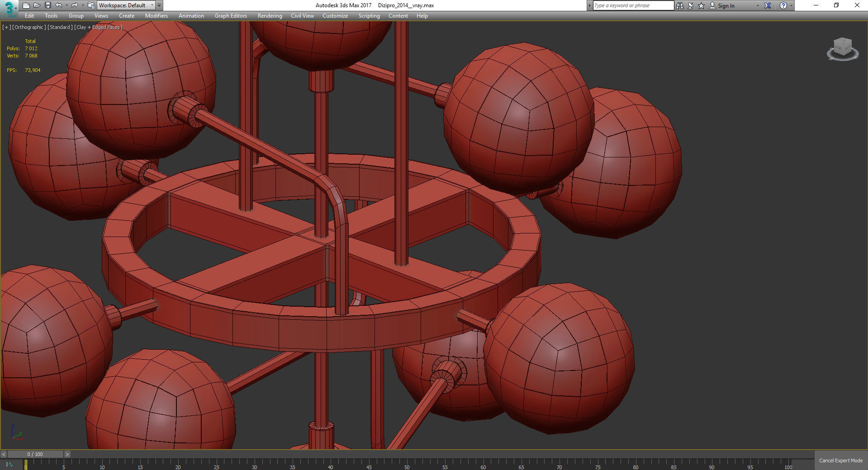The width and height of the screenshot is (868, 470).
Task: Expand the Workspace: Default dropdown
Action: [x=127, y=5]
